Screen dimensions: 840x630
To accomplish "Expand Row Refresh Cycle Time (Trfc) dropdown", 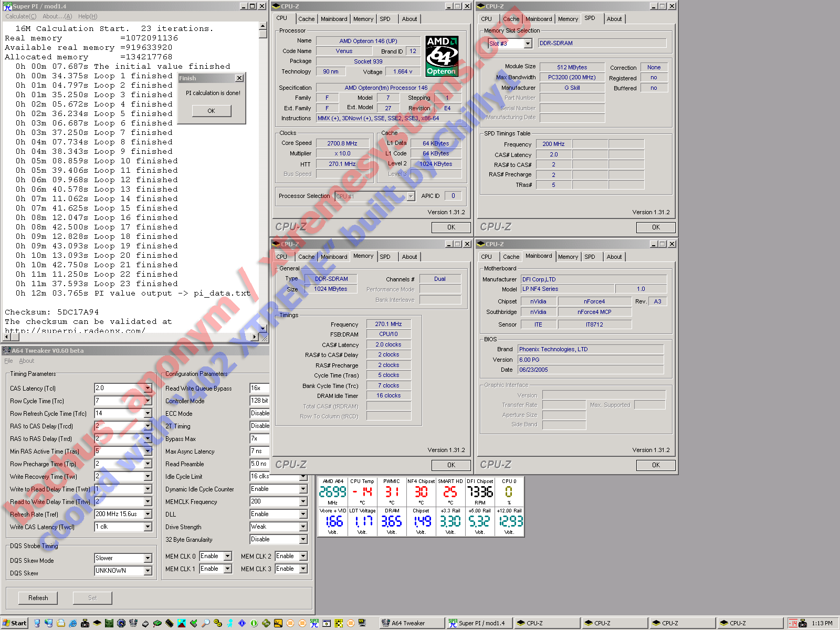I will point(148,414).
